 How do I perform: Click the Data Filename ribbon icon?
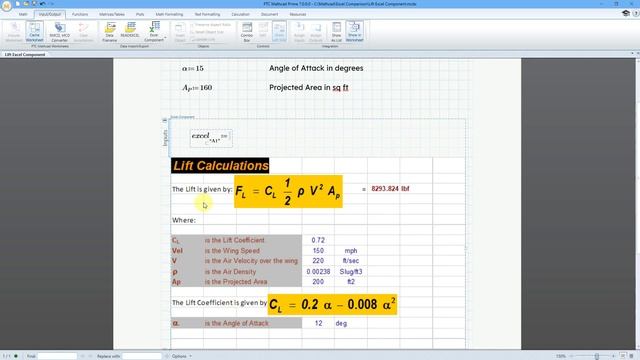pyautogui.click(x=109, y=32)
